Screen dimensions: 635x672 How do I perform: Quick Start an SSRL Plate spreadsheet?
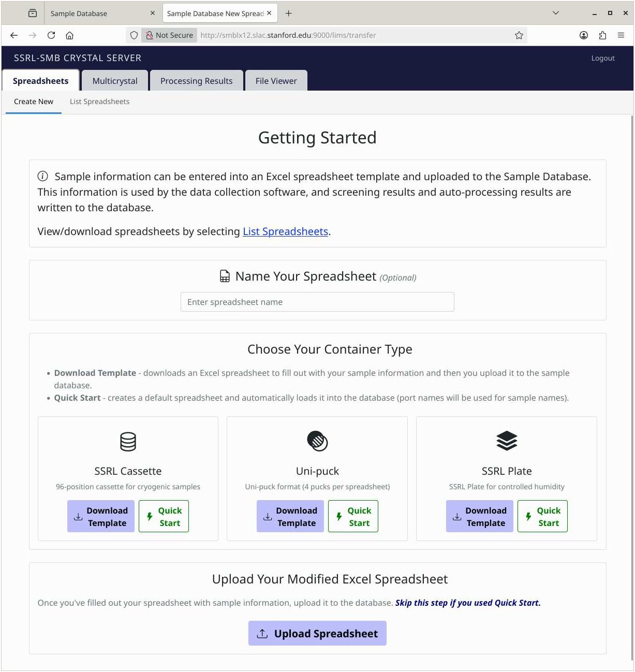pos(542,516)
